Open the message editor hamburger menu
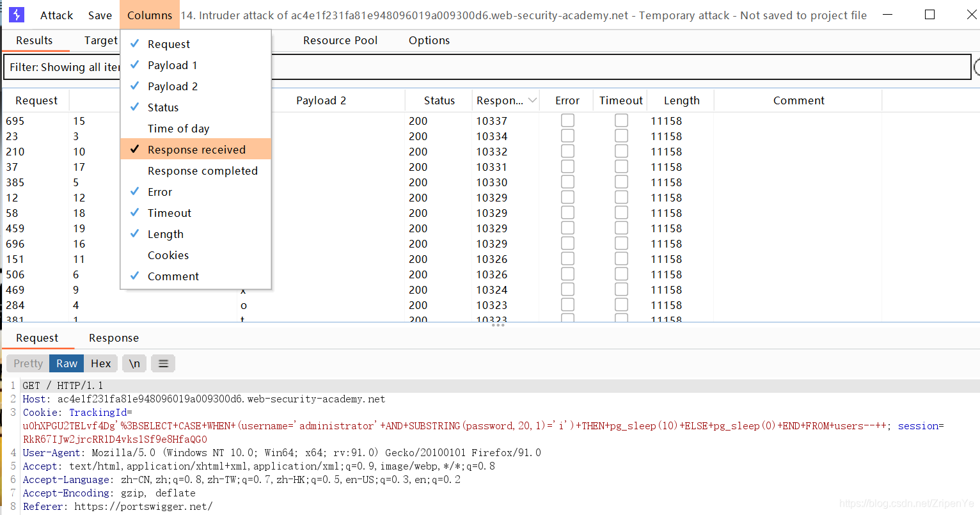The height and width of the screenshot is (515, 980). coord(163,363)
